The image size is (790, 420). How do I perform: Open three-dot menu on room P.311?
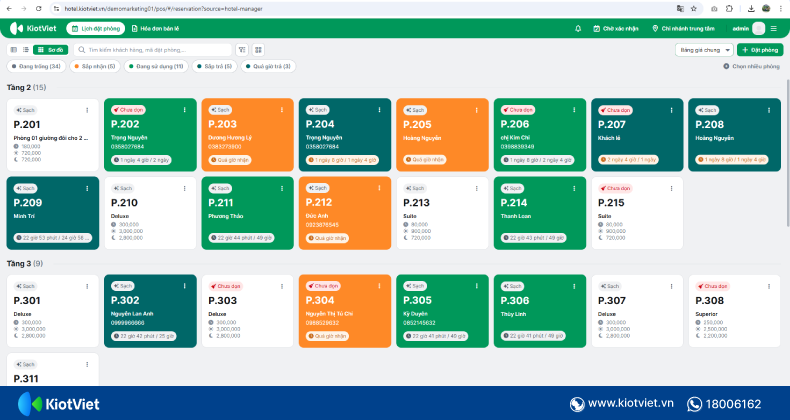click(87, 365)
